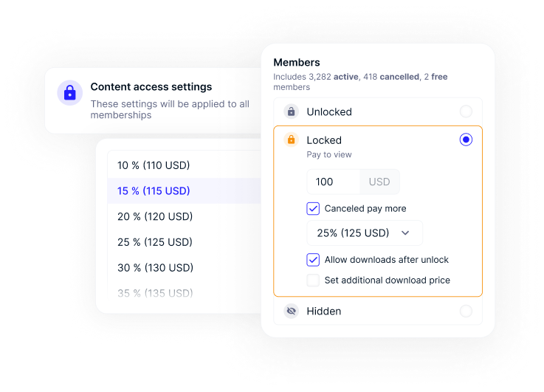The image size is (544, 392).
Task: Select the Locked radio button
Action: (x=466, y=140)
